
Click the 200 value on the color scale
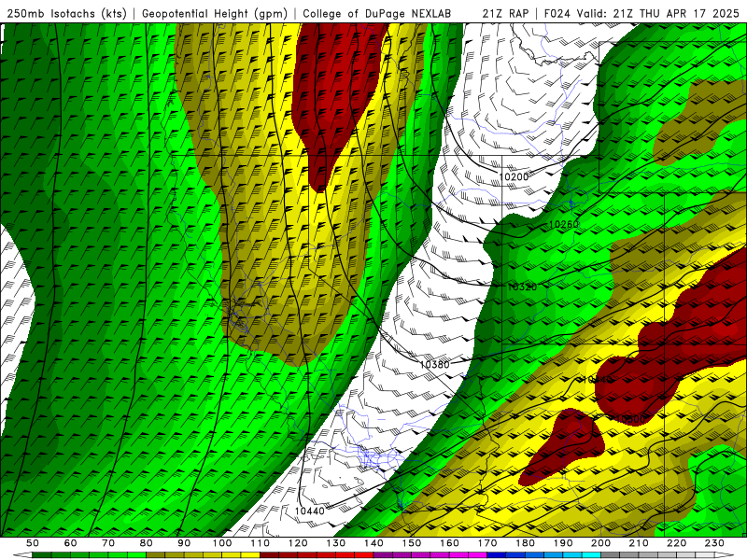(x=601, y=543)
